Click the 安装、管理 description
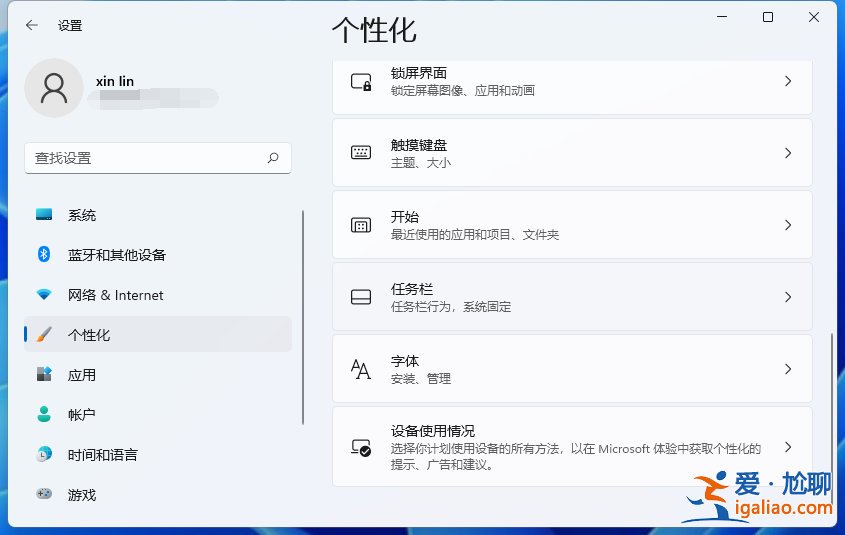This screenshot has height=535, width=845. (x=420, y=379)
